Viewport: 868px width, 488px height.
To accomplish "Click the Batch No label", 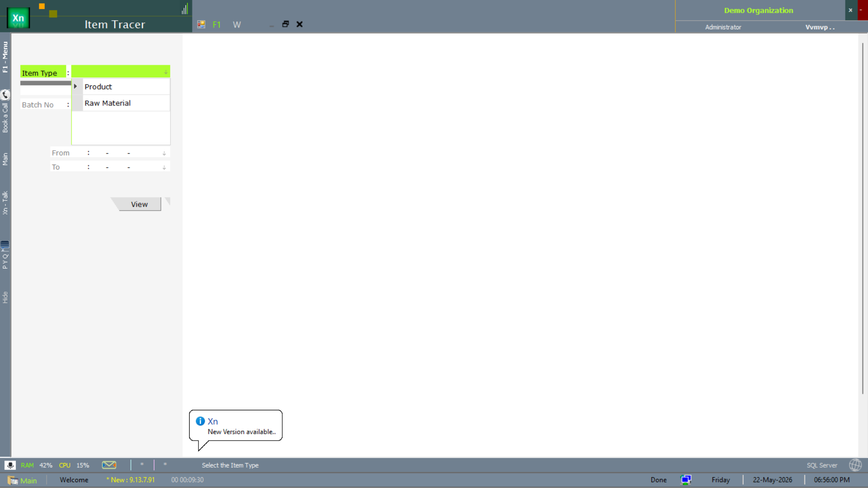I will click(x=38, y=104).
